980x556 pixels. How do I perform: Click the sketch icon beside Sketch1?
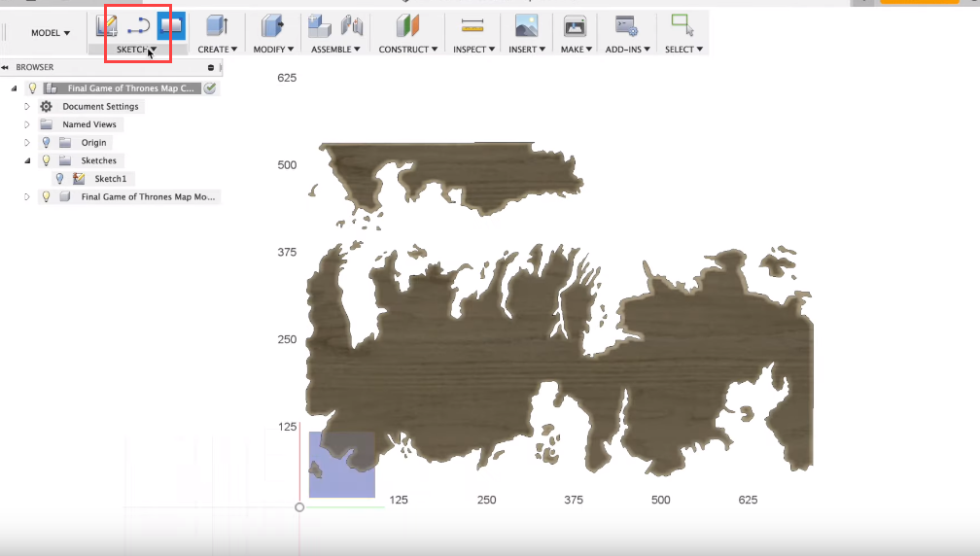click(79, 178)
